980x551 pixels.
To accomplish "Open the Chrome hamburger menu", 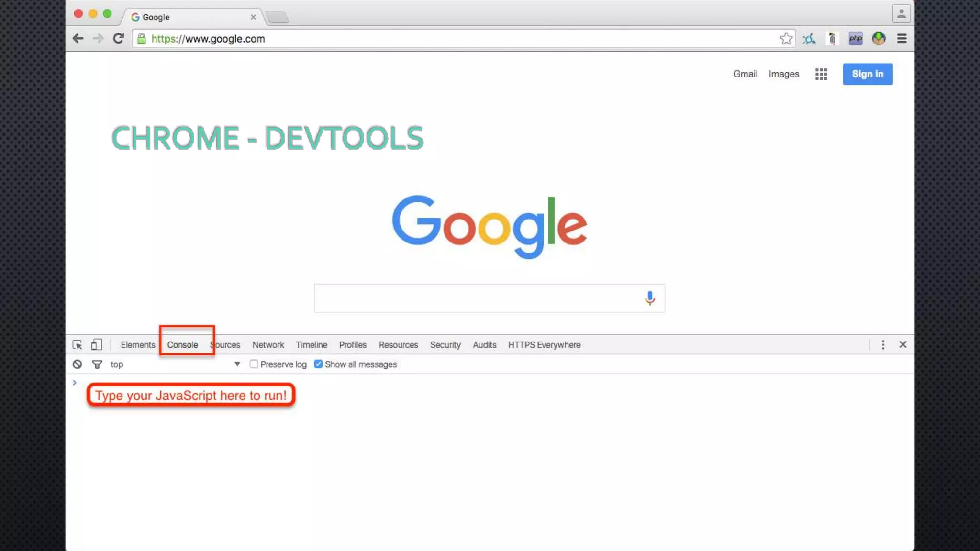I will point(902,39).
